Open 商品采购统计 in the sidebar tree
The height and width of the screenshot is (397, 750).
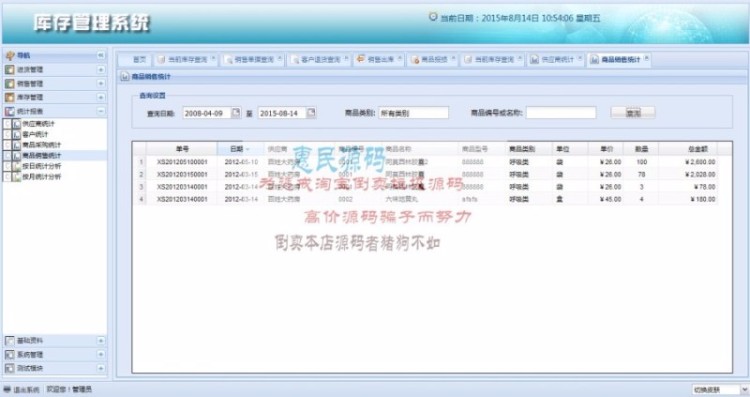pyautogui.click(x=42, y=145)
